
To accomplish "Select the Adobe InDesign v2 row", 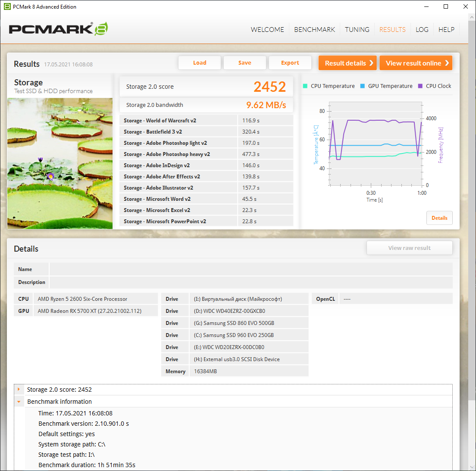I will click(207, 165).
